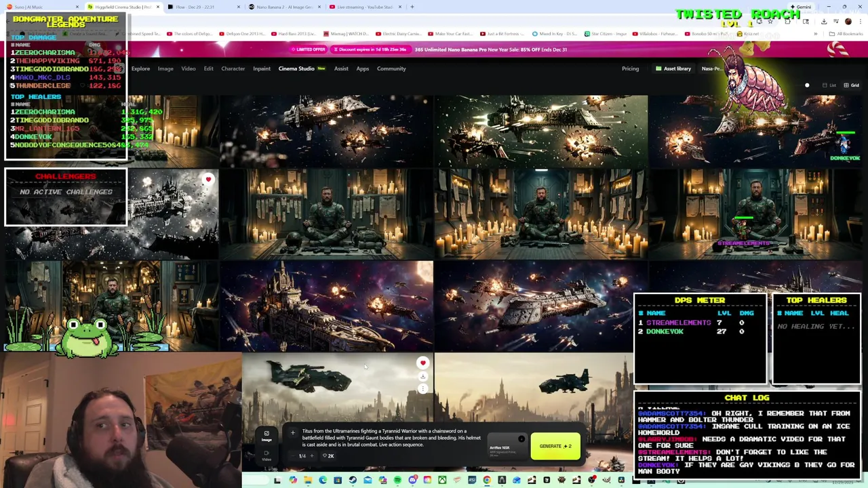Click the prompt text about Titus and Ultramarines
This screenshot has height=488, width=868.
(x=391, y=438)
